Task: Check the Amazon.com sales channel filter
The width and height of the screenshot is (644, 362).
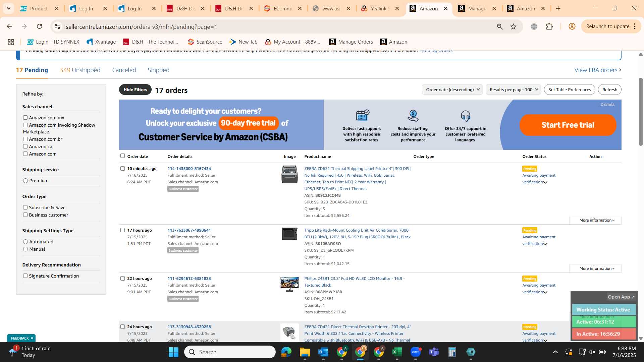Action: pos(25,154)
